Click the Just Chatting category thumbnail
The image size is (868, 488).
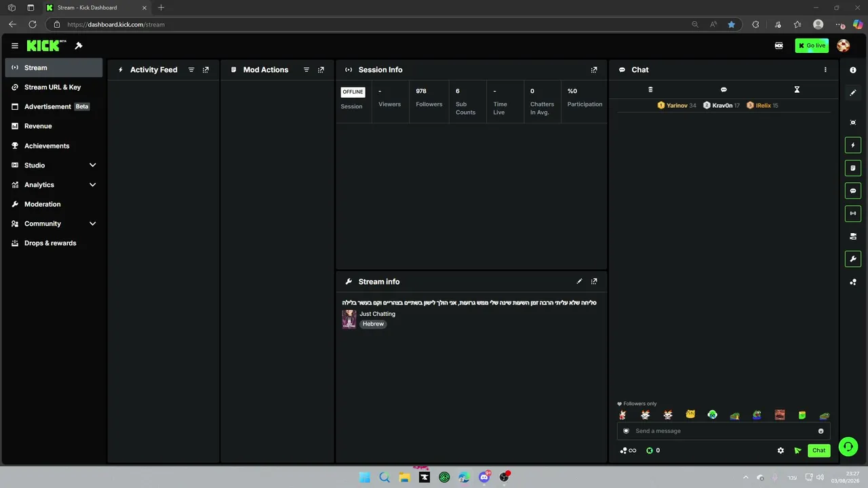coord(349,319)
